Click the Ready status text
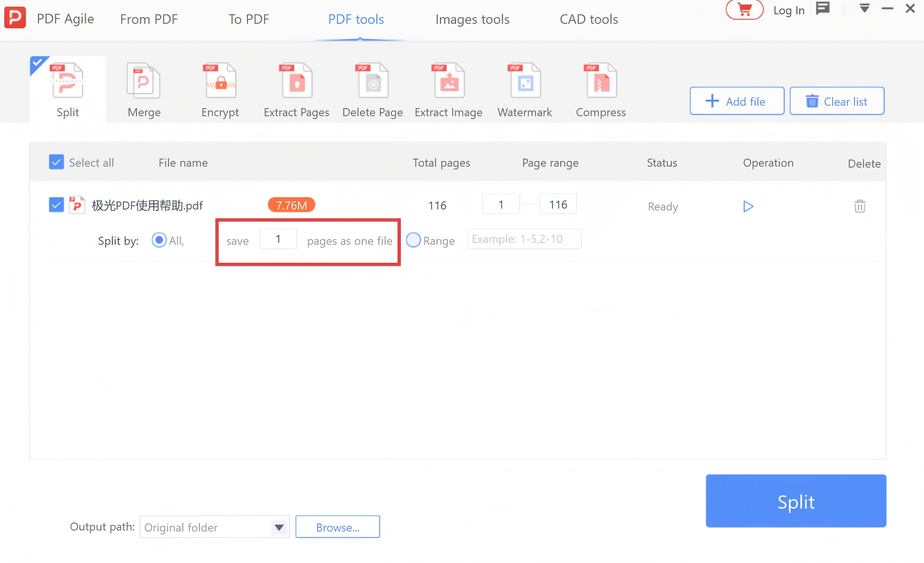The image size is (924, 563). point(663,206)
